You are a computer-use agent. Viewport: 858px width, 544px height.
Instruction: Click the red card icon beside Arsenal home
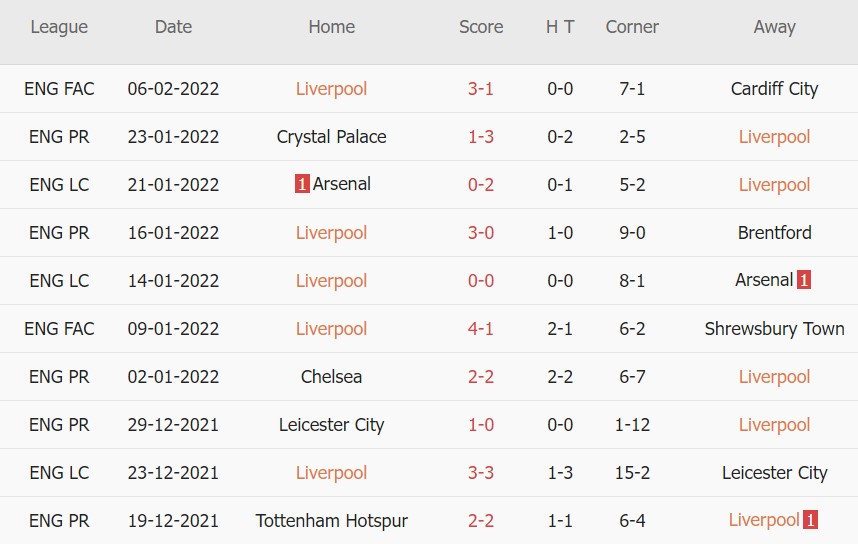301,184
